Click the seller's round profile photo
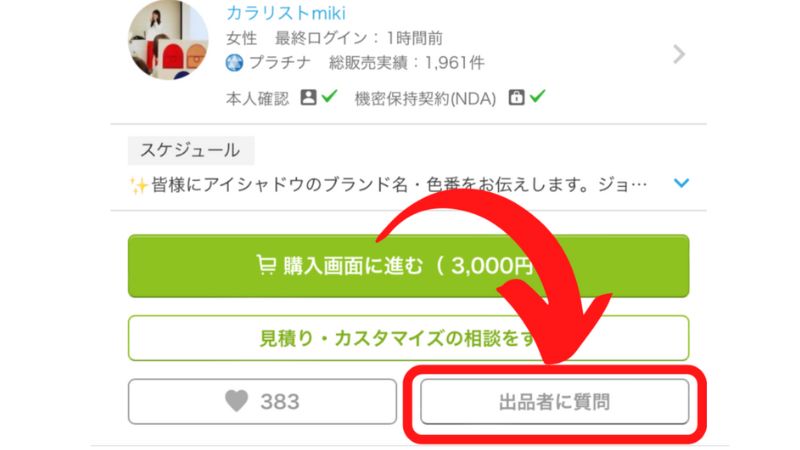The height and width of the screenshot is (450, 800). pos(168,40)
